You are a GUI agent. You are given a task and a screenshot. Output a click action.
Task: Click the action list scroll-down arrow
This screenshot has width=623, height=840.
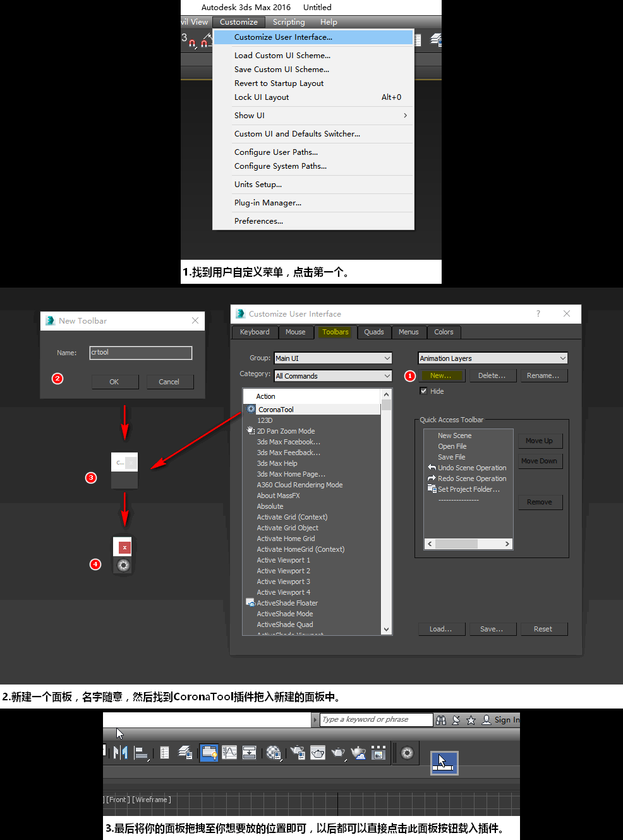pyautogui.click(x=386, y=630)
